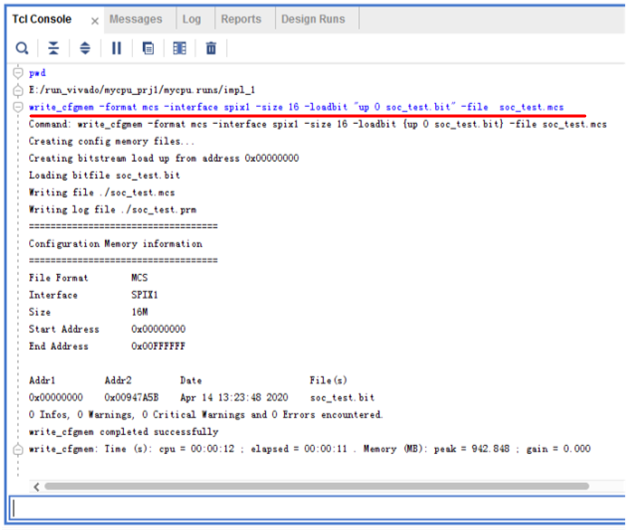
Task: Collapse the underlined write_cfgmem command block
Action: coord(17,106)
